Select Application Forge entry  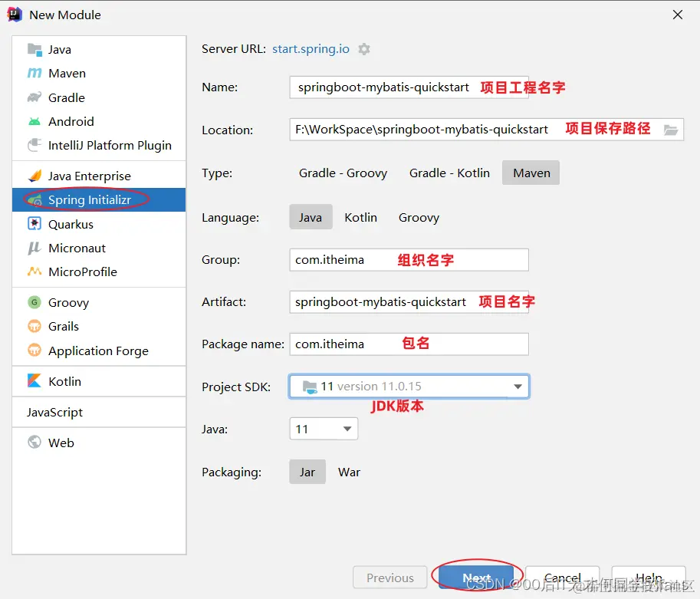(99, 351)
